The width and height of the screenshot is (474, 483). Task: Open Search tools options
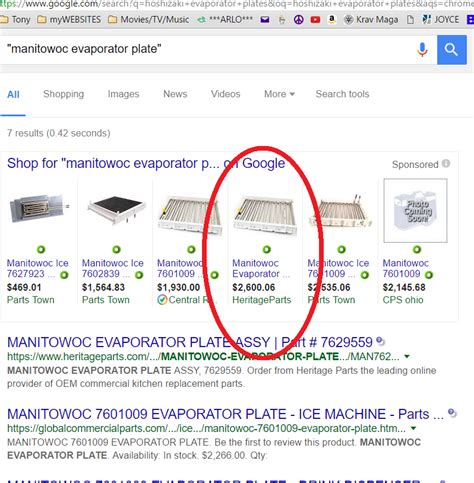tap(342, 94)
